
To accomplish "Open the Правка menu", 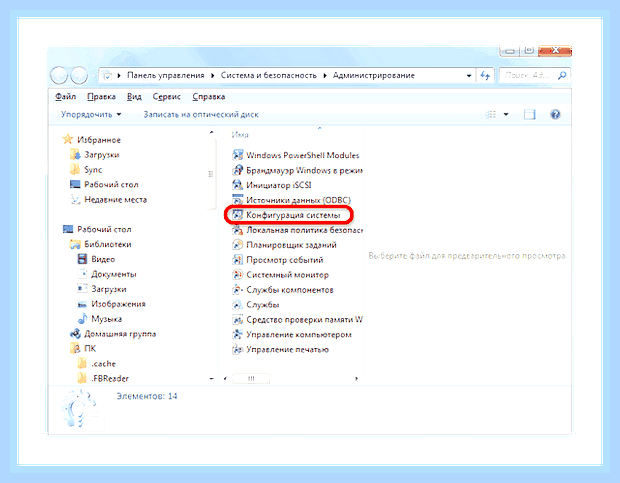I will (101, 96).
